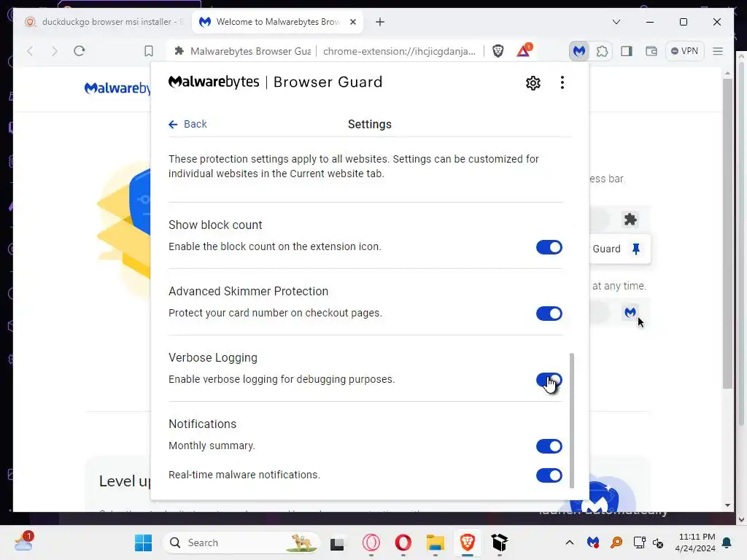Screen dimensions: 747x560
Task: Open Task View on taskbar
Action: (337, 542)
